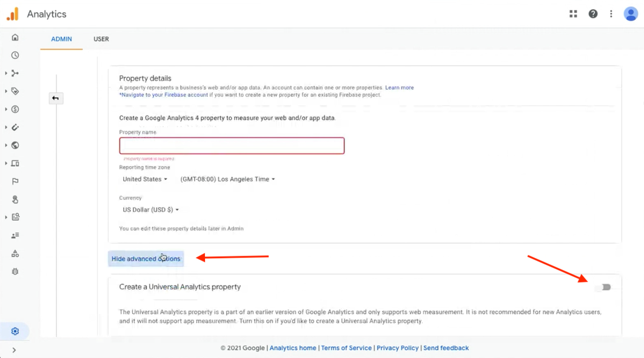Expand the Retention sidebar section arrow
644x358 pixels.
coord(6,127)
